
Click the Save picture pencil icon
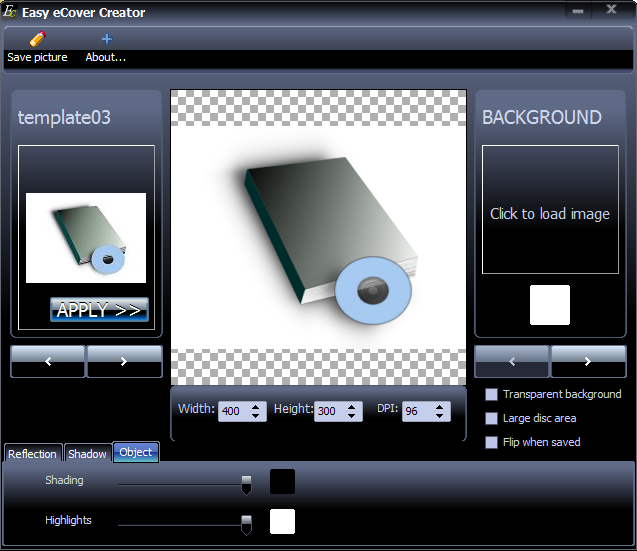tap(37, 39)
